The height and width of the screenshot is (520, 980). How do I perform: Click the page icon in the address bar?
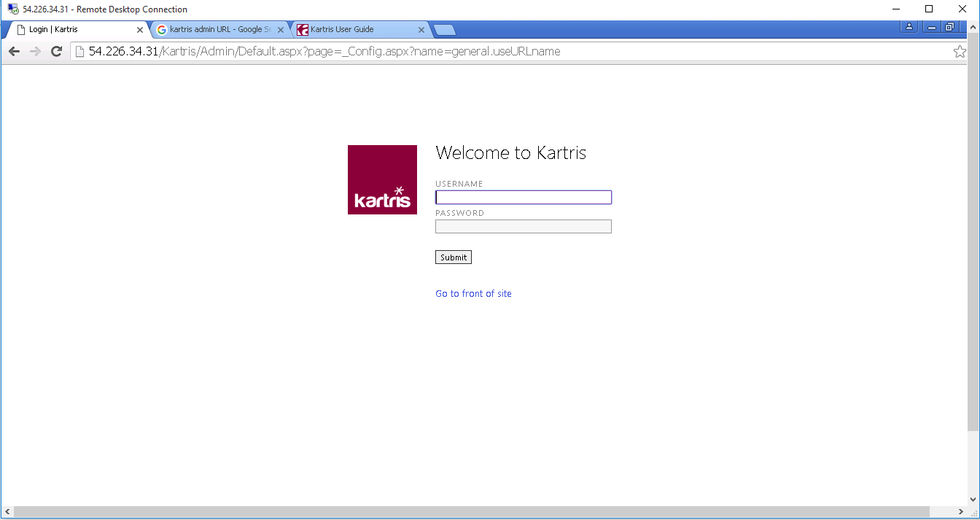pos(79,51)
